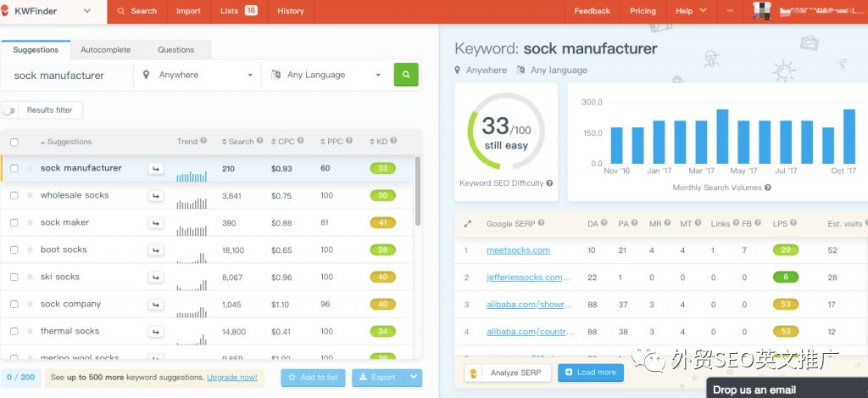This screenshot has height=398, width=868.
Task: Open the Export options dropdown arrow
Action: tap(414, 378)
